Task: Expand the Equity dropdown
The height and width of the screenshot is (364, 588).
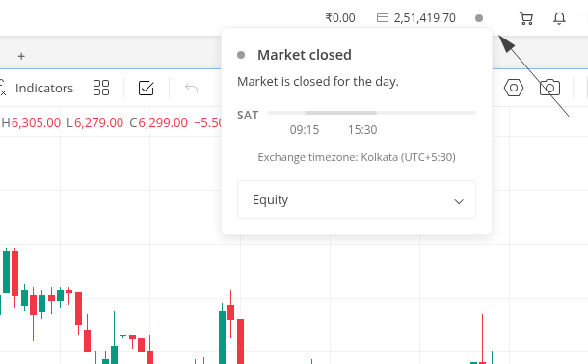Action: coord(357,199)
